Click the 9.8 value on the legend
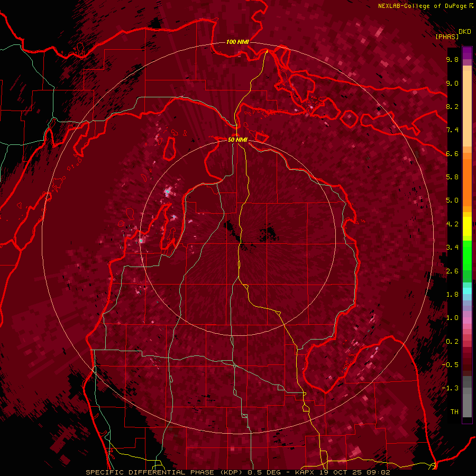 [452, 60]
